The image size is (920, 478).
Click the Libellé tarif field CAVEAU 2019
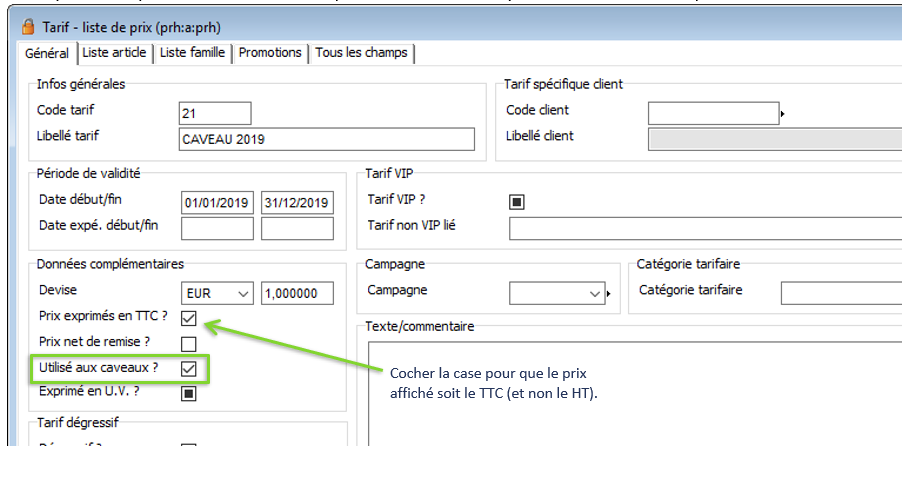[x=326, y=139]
